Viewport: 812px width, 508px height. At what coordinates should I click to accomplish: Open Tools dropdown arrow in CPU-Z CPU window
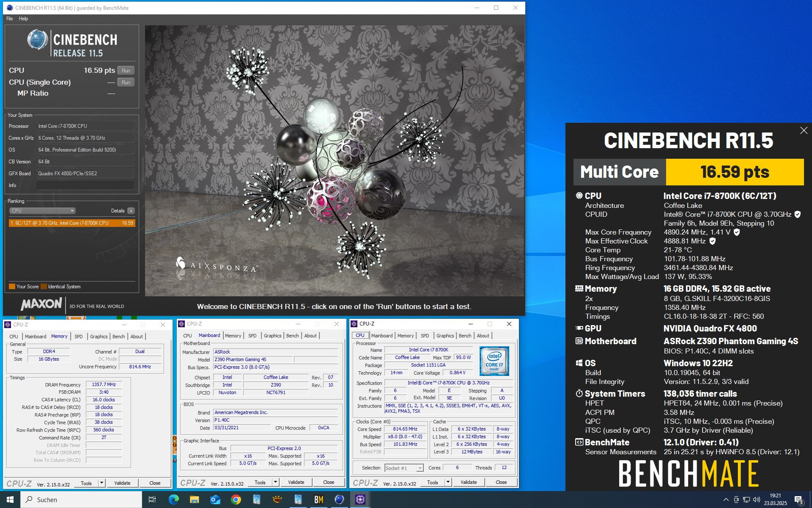(x=448, y=482)
